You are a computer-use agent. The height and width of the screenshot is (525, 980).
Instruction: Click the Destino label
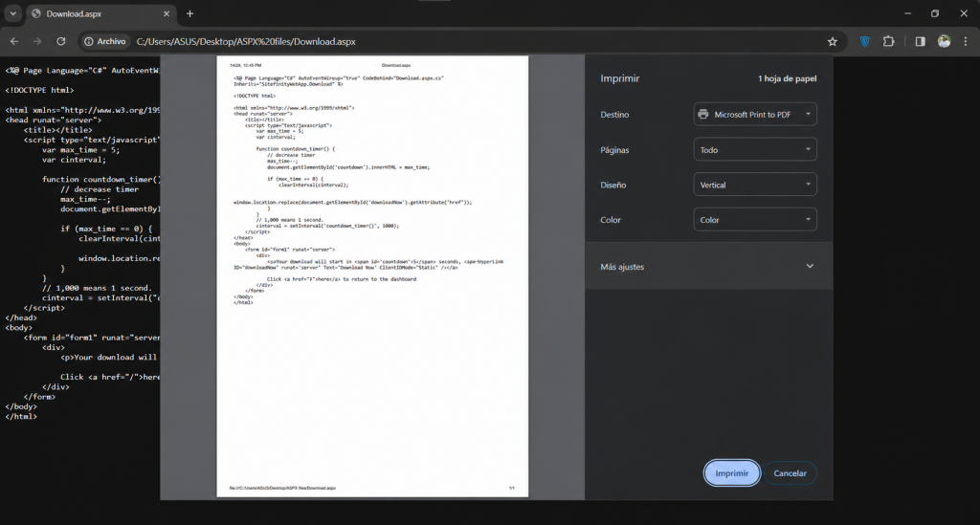pyautogui.click(x=614, y=115)
